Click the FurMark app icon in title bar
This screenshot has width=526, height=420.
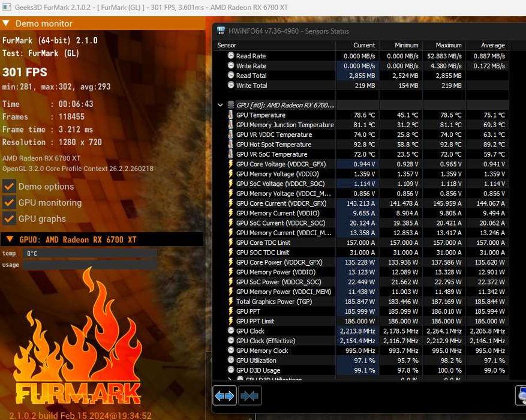coord(7,7)
